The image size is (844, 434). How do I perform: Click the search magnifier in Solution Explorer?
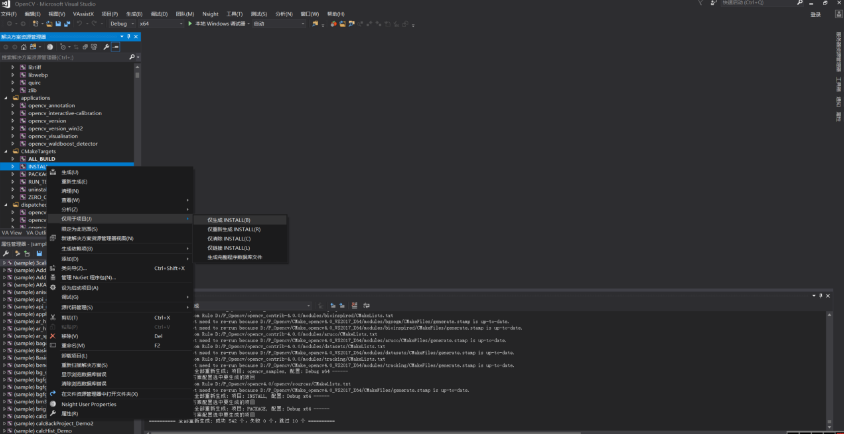[x=131, y=57]
